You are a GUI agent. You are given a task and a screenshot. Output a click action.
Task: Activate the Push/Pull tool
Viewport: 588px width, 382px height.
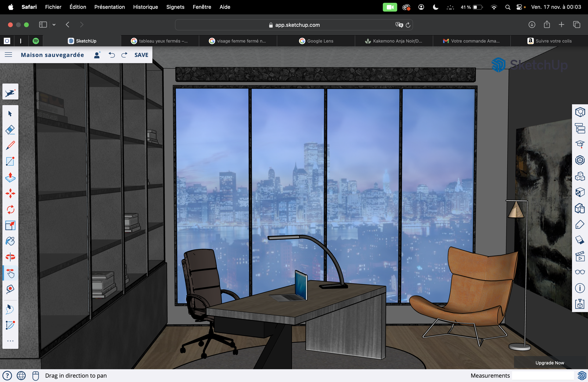[10, 177]
